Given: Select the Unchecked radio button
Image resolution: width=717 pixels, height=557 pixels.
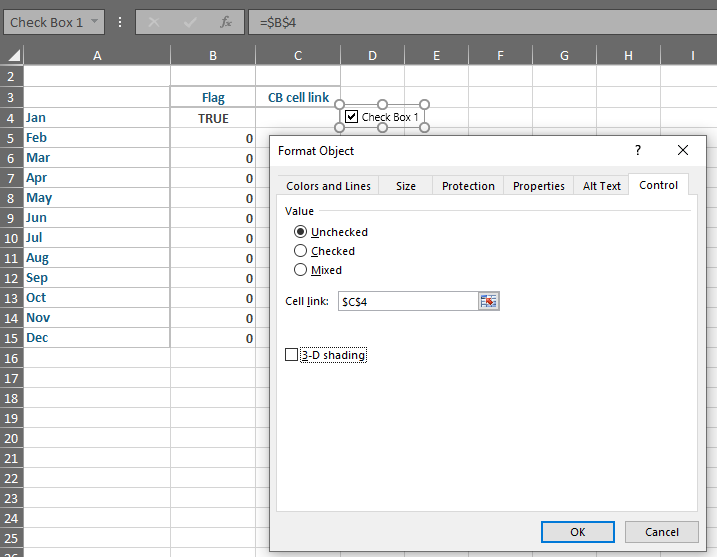Looking at the screenshot, I should (x=301, y=232).
